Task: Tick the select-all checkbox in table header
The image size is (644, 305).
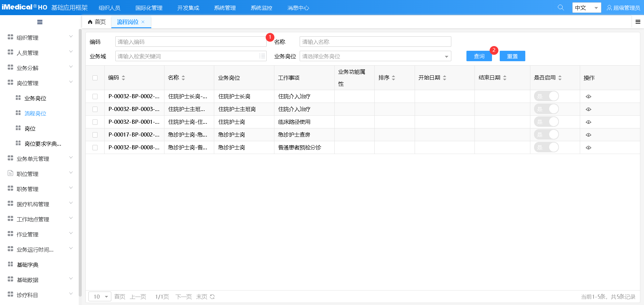Action: pos(95,78)
